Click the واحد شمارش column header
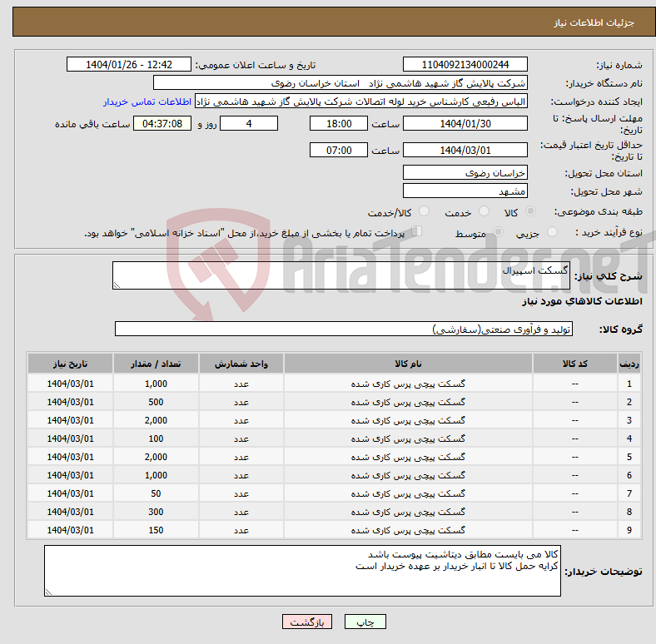Viewport: 656px width, 644px height. pos(241,364)
